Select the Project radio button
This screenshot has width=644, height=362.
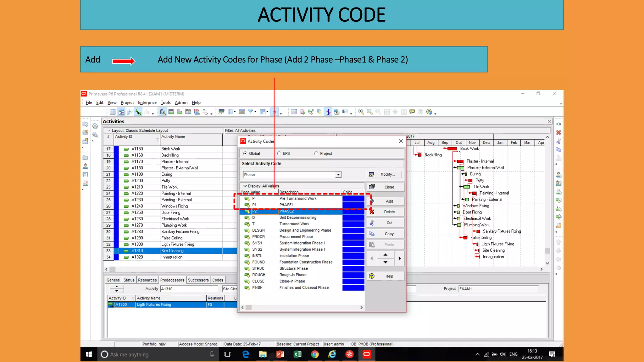pos(316,153)
